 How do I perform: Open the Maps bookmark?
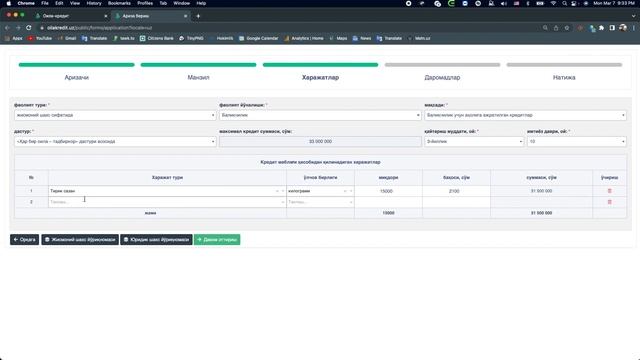(338, 38)
